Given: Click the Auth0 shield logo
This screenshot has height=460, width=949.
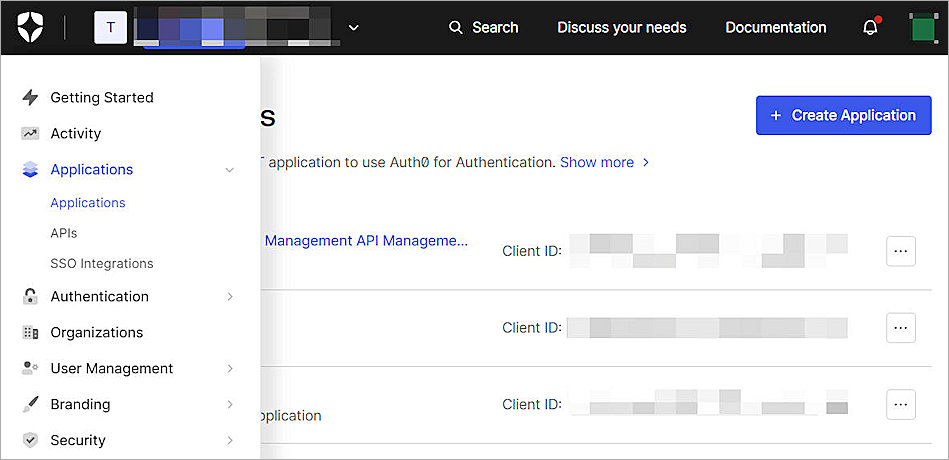Looking at the screenshot, I should 30,28.
